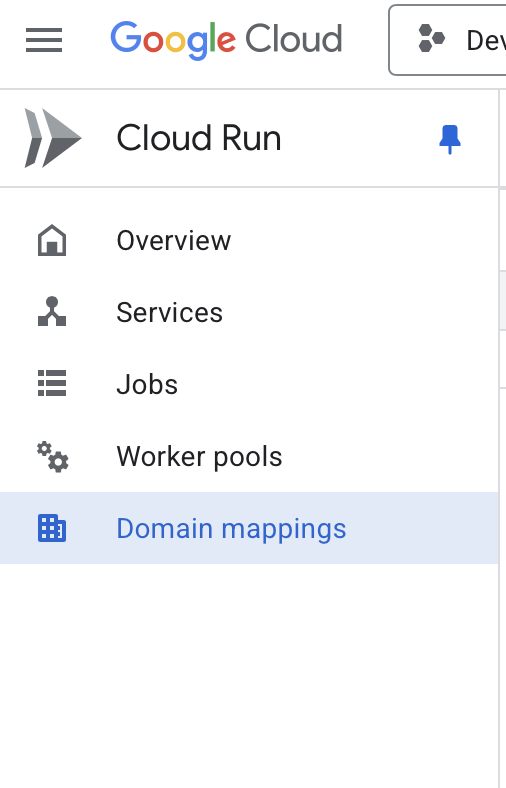Viewport: 506px width, 788px height.
Task: Open the hamburger navigation menu
Action: point(44,40)
